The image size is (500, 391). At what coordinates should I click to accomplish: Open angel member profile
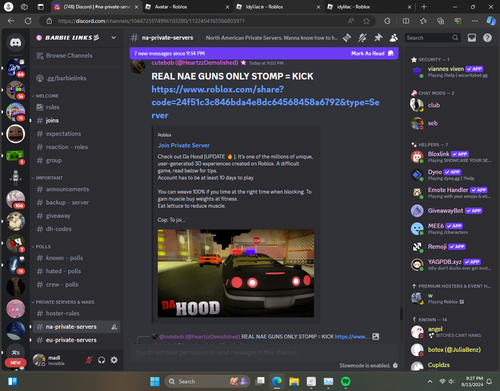click(x=451, y=331)
